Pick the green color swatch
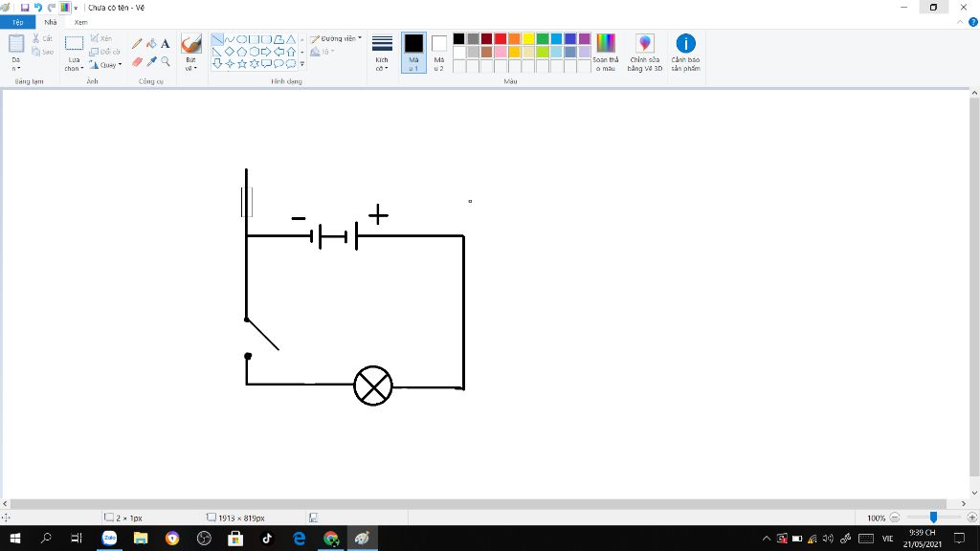Image resolution: width=980 pixels, height=551 pixels. point(542,38)
